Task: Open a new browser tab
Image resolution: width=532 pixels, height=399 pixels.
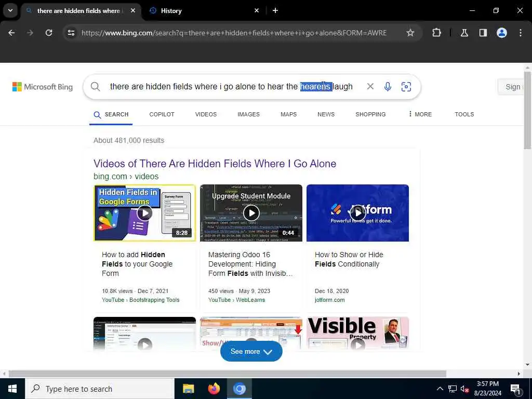Action: pos(275,10)
